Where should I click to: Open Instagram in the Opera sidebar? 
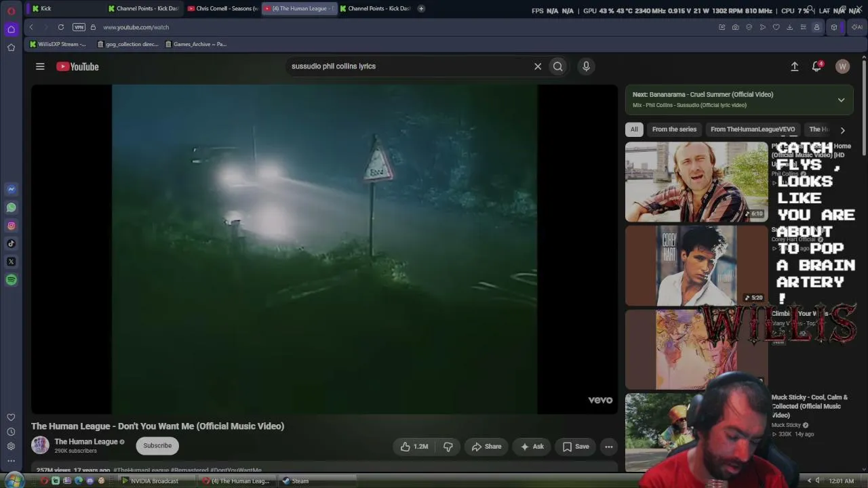point(11,226)
